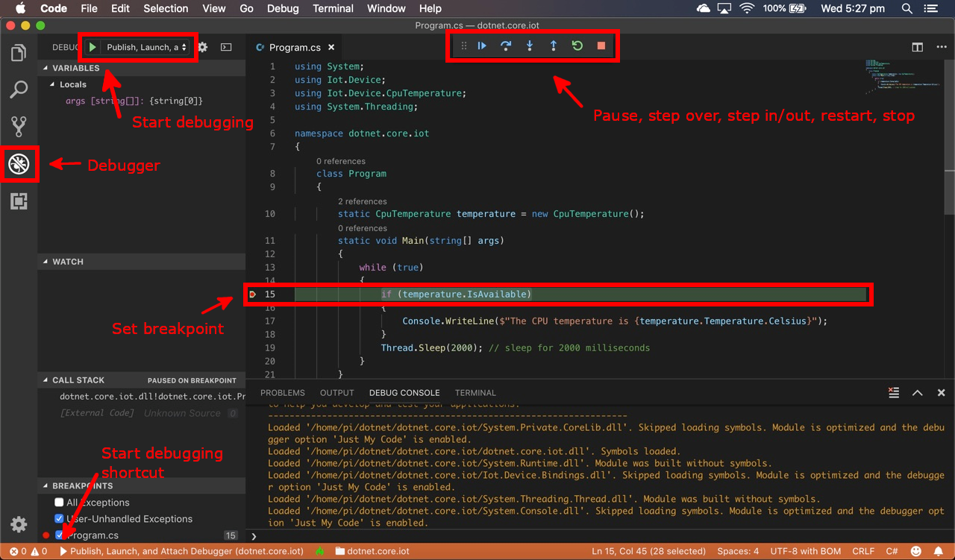The width and height of the screenshot is (955, 560).
Task: Select the DEBUG CONSOLE panel tab
Action: 404,392
